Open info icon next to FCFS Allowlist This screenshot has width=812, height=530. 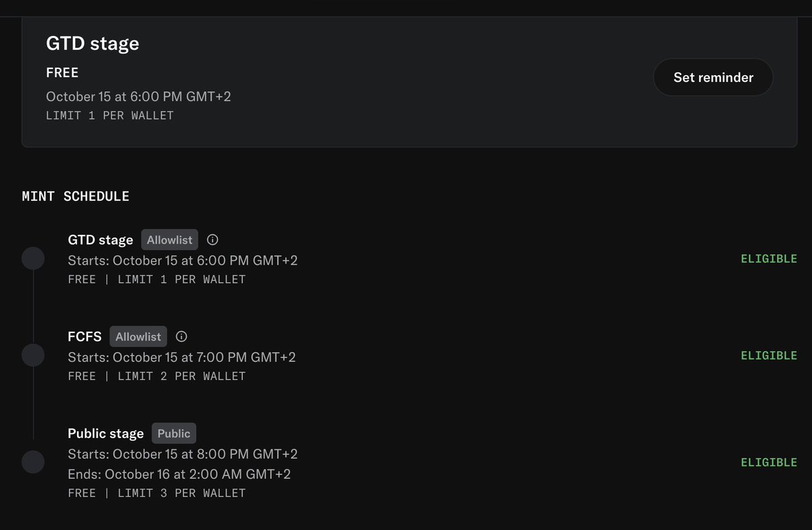pos(181,336)
